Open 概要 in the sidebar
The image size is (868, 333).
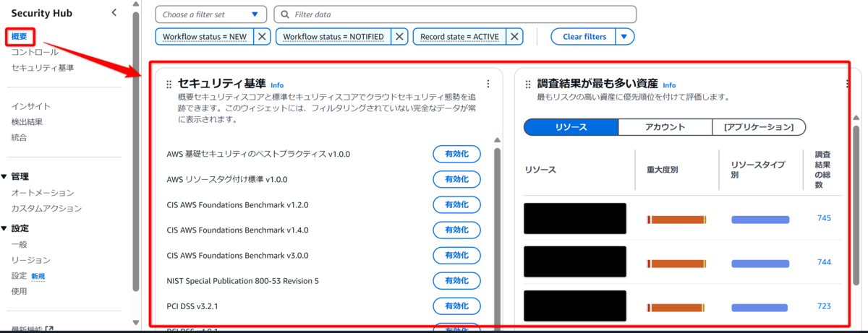[x=20, y=36]
